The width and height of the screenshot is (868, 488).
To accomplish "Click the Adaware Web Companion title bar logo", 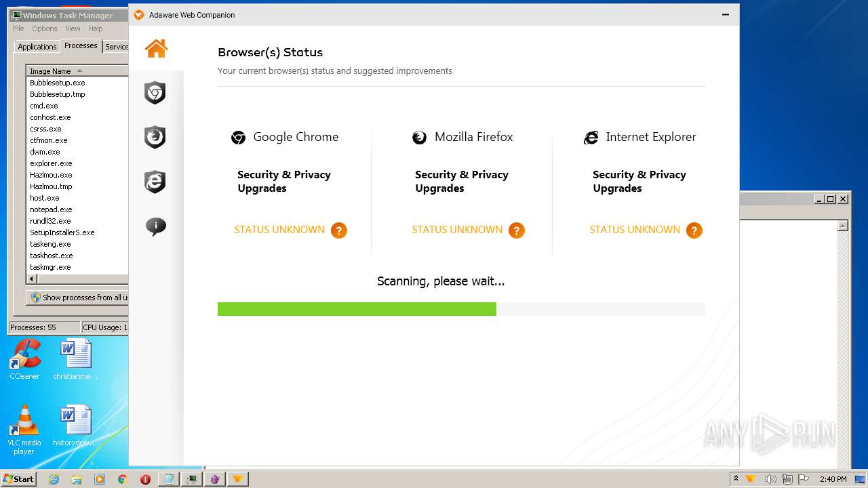I will (x=139, y=15).
